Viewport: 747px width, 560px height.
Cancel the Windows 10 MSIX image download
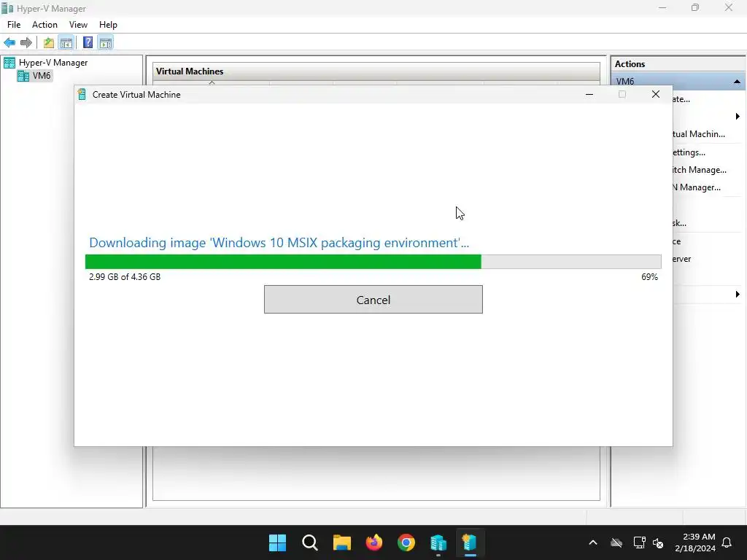pyautogui.click(x=373, y=300)
